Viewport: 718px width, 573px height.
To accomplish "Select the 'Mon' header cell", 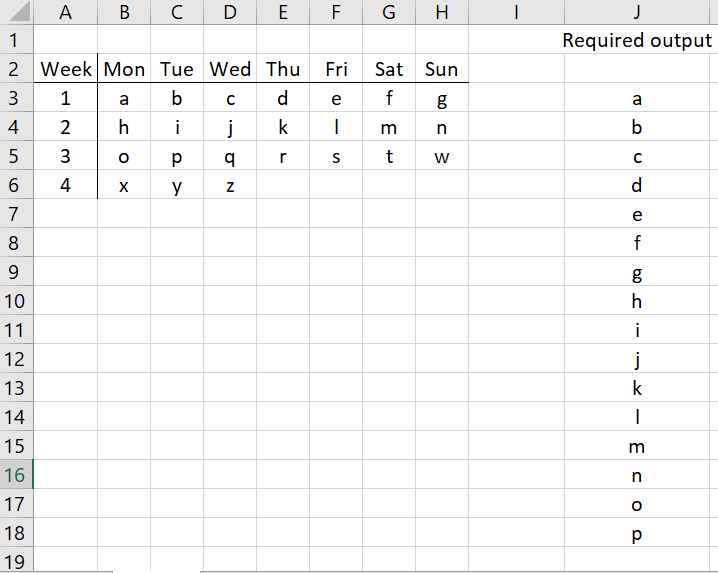I will click(124, 69).
